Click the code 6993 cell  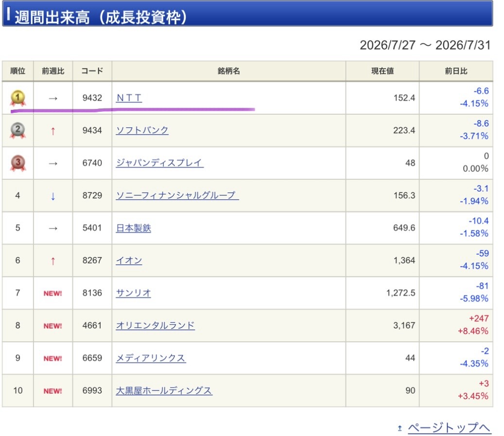coord(92,390)
